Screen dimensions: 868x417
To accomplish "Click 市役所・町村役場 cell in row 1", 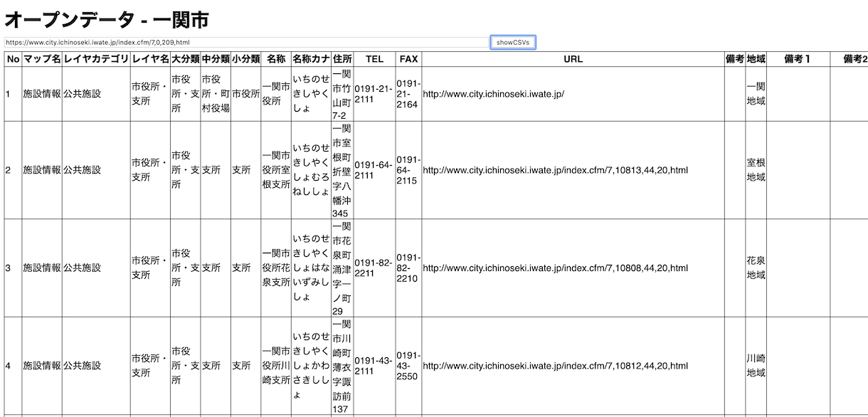I will click(x=216, y=94).
